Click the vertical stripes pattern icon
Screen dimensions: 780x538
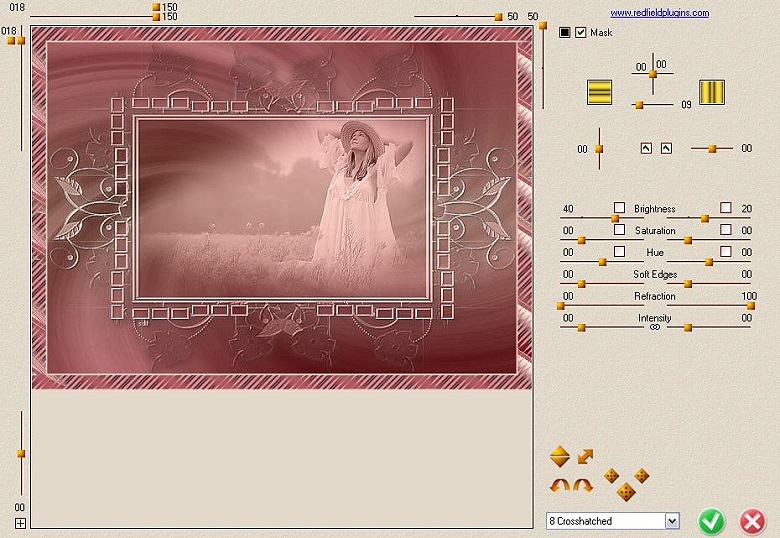point(711,92)
